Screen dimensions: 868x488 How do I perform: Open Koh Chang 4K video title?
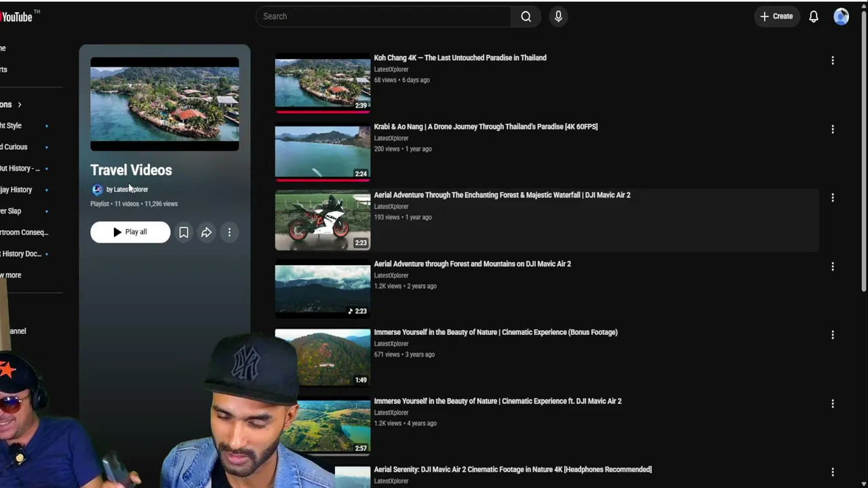point(460,58)
